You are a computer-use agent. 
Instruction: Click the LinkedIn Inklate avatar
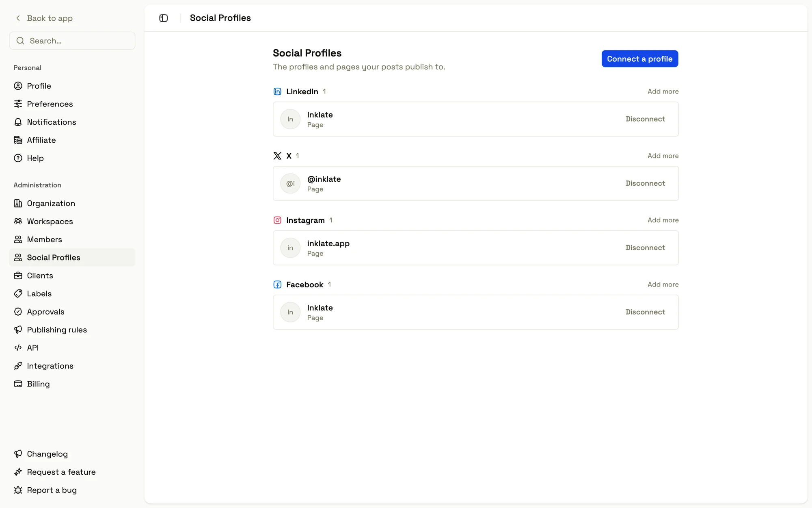(x=290, y=119)
